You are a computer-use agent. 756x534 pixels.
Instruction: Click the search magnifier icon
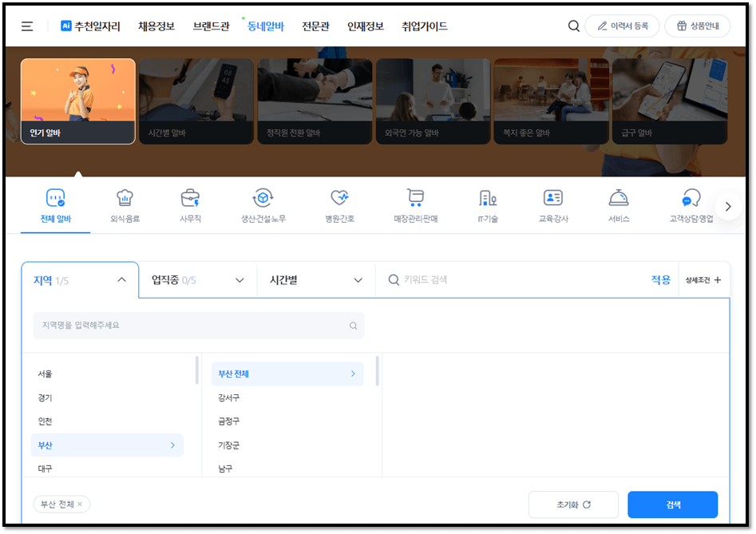pos(573,25)
